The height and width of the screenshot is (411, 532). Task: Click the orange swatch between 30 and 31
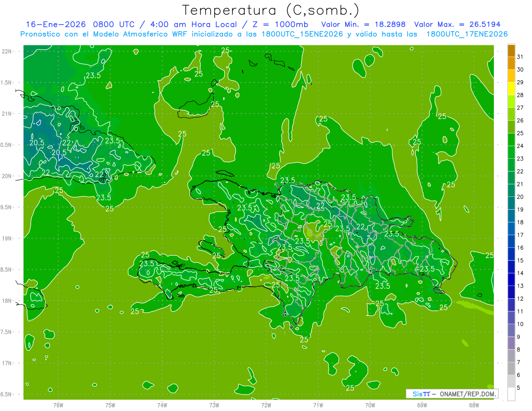click(511, 63)
